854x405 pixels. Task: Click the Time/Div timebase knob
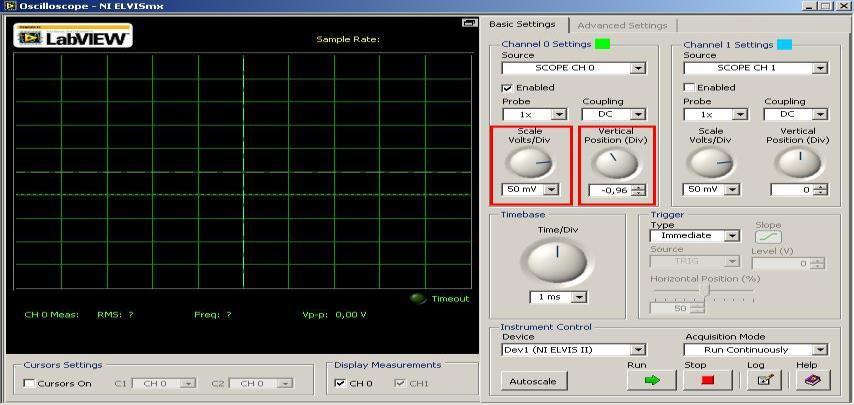pyautogui.click(x=557, y=262)
